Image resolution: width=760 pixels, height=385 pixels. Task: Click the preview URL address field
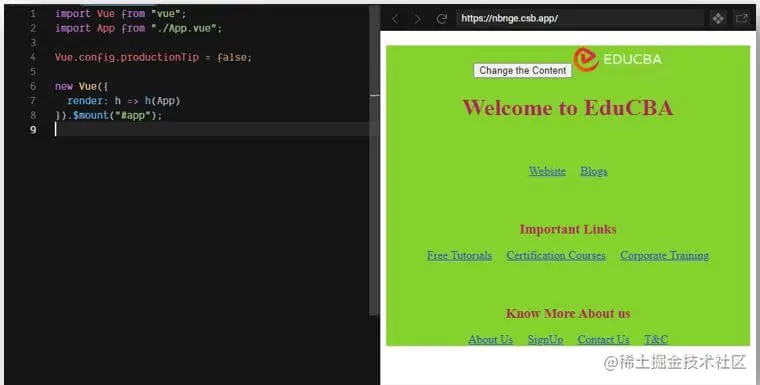[x=580, y=18]
